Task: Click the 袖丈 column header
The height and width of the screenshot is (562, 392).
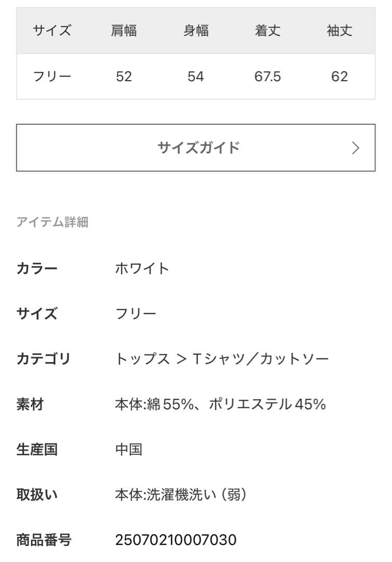Action: click(x=339, y=31)
